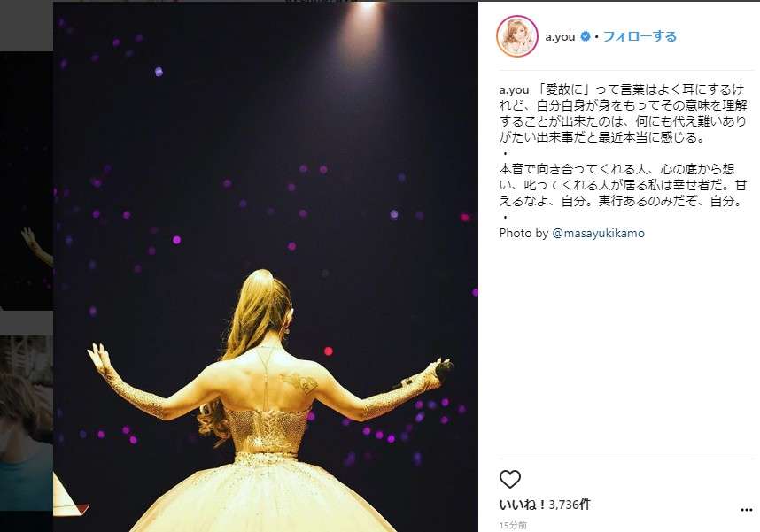The width and height of the screenshot is (760, 532).
Task: Click the lower-left background post thumbnail
Action: click(x=27, y=423)
